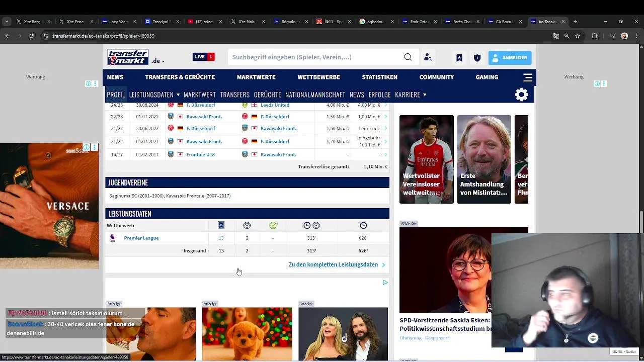The image size is (644, 362).
Task: Click the shield plus icon in header
Action: (x=477, y=58)
